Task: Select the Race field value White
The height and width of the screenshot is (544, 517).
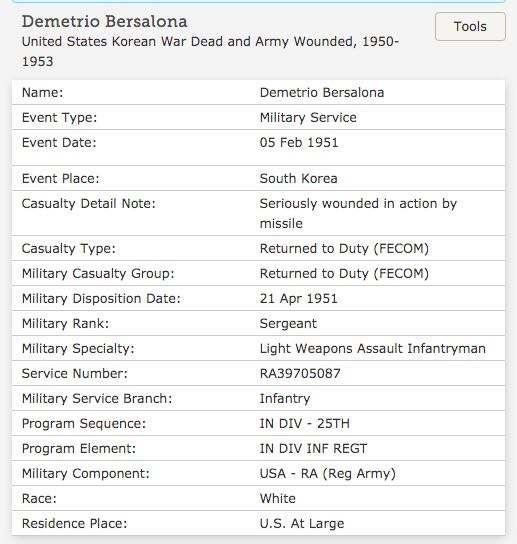Action: pos(278,499)
